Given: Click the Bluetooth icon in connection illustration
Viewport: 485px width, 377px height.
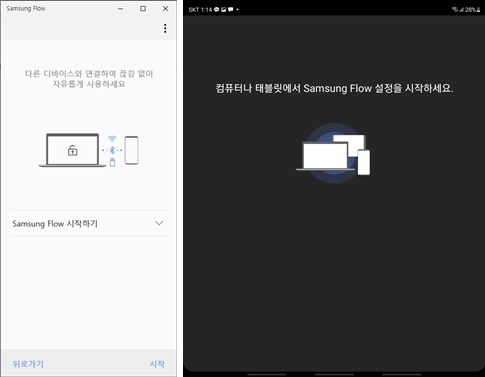Looking at the screenshot, I should (x=112, y=150).
